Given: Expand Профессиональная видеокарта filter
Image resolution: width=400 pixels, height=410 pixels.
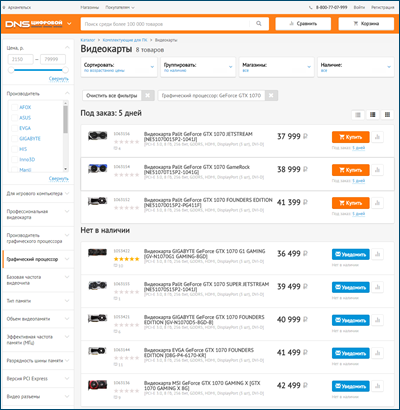Looking at the screenshot, I should click(38, 214).
